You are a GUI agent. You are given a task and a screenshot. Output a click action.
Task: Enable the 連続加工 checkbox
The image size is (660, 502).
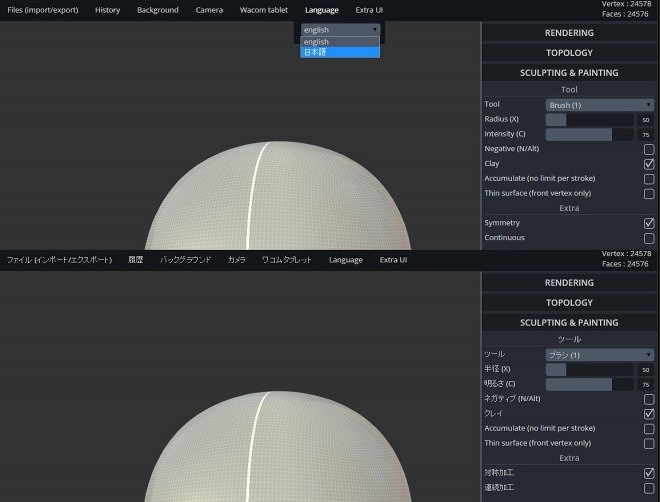coord(649,488)
